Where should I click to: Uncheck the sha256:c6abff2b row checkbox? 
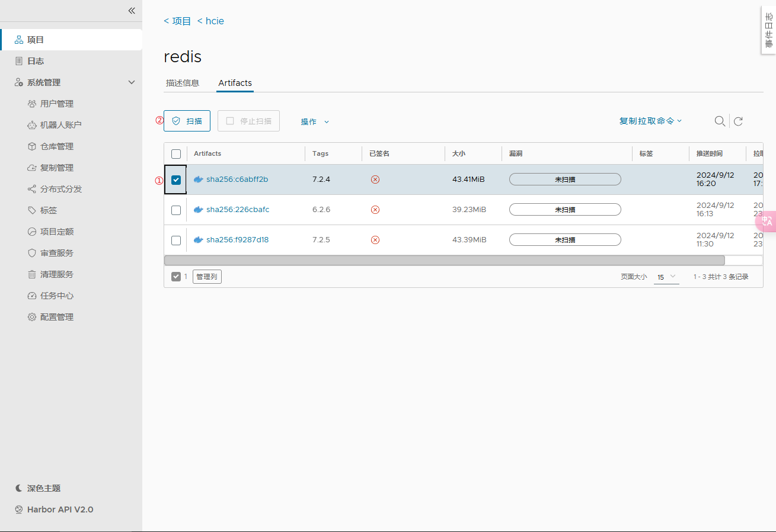[176, 180]
